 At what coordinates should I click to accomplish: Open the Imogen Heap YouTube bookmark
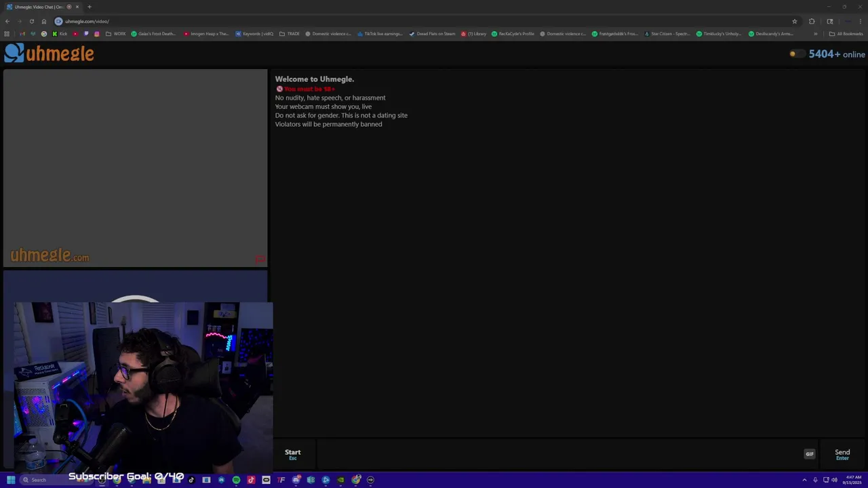(206, 34)
